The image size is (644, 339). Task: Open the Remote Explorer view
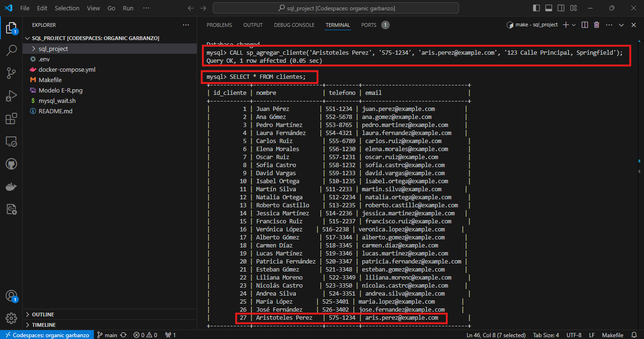coord(11,142)
